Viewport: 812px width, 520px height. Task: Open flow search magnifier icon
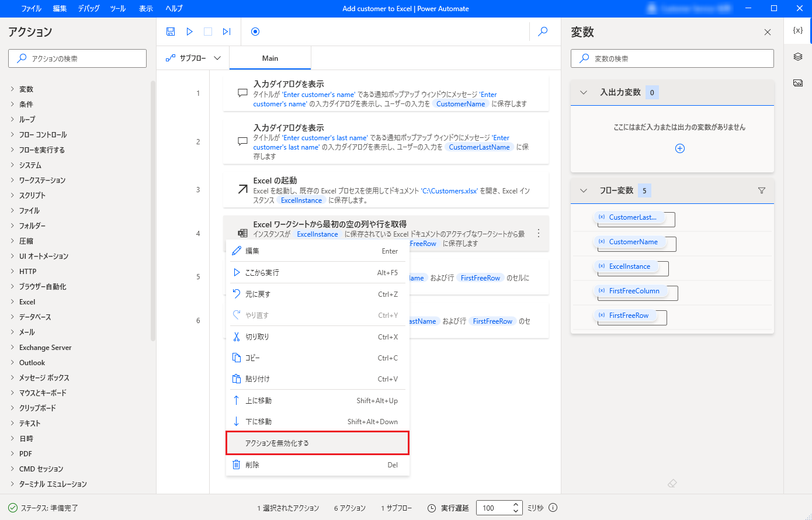click(x=543, y=32)
